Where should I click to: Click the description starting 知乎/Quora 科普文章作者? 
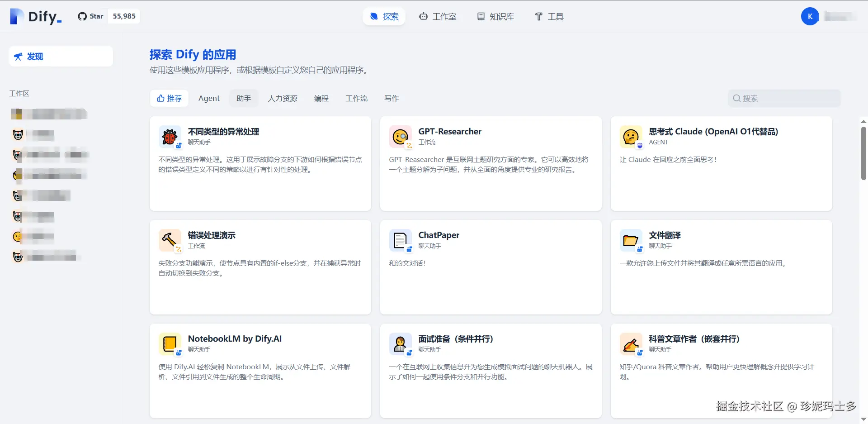(x=717, y=372)
